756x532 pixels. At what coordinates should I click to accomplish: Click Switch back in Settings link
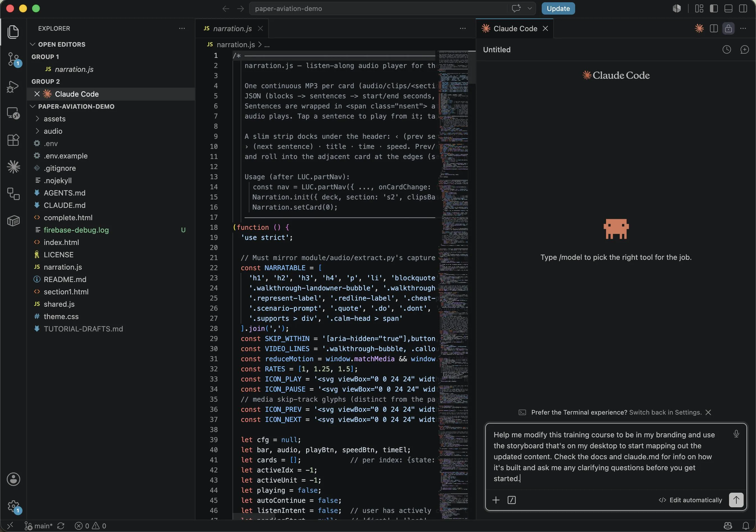coord(665,412)
